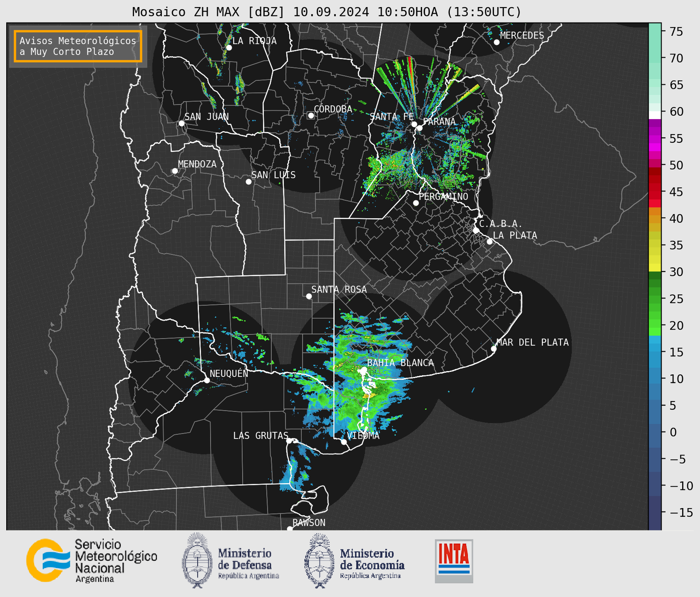Click the Avisos Meteorológicos a Muy Corto Plazo box
This screenshot has width=700, height=597.
pos(78,46)
